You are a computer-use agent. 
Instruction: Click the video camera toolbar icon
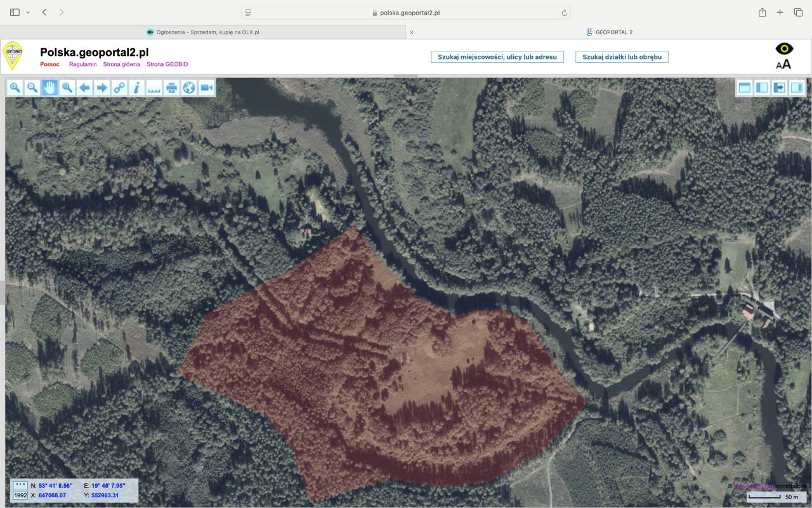coord(206,88)
